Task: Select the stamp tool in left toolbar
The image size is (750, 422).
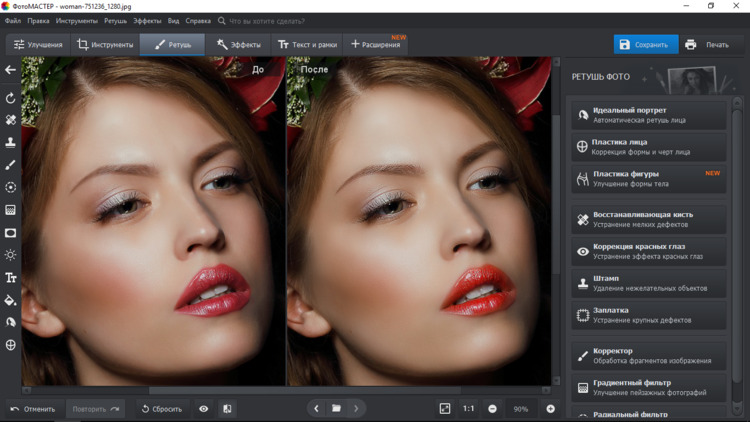Action: pos(11,143)
